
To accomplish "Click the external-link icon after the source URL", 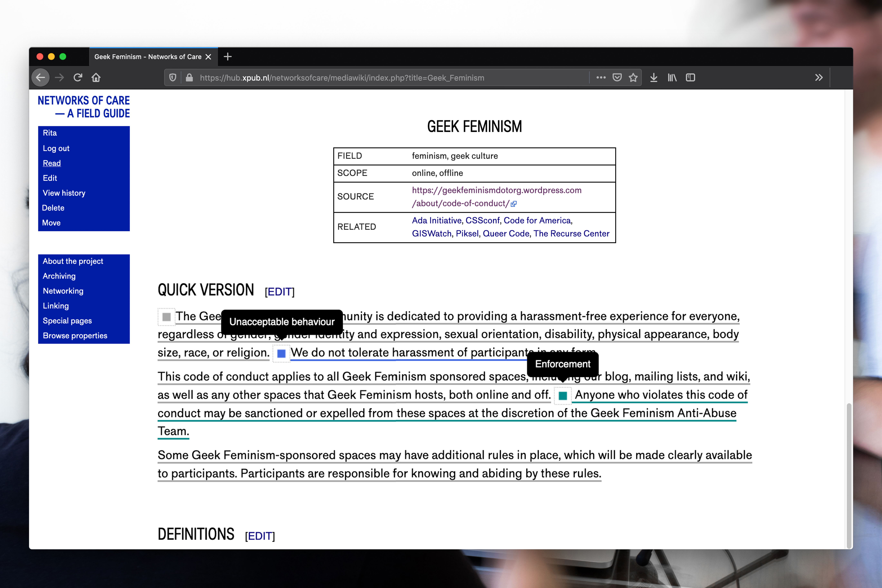I will (514, 204).
